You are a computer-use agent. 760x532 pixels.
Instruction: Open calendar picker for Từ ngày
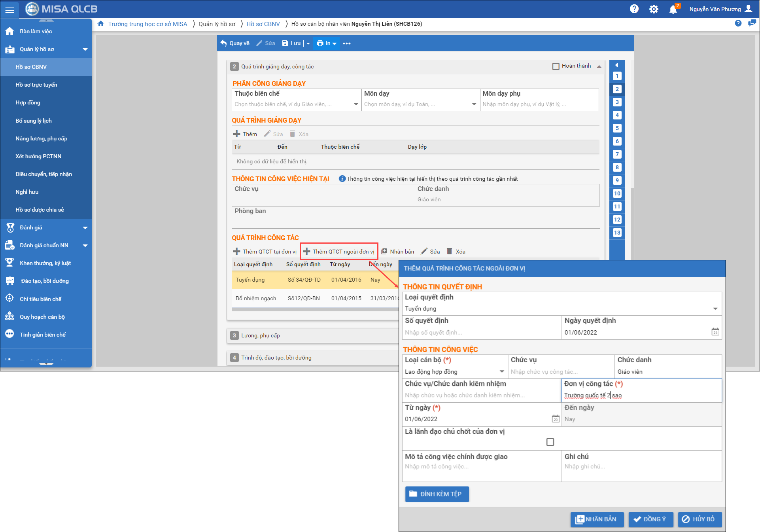pos(555,418)
